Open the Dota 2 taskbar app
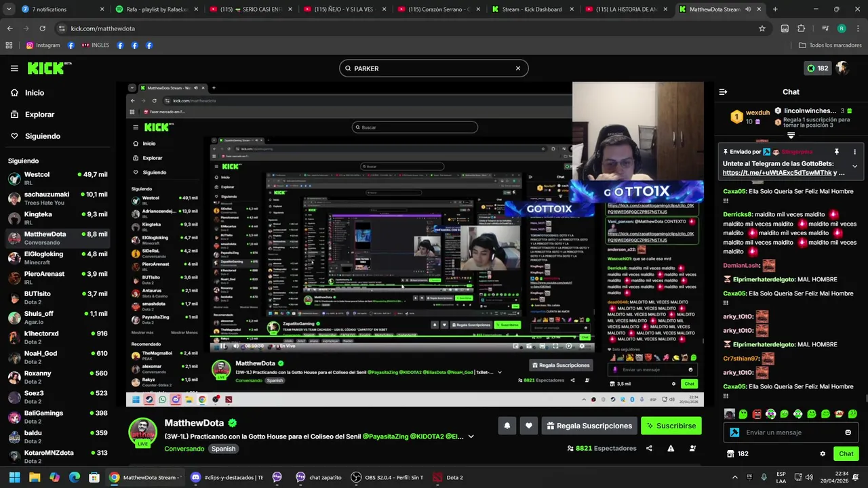868x488 pixels. [x=448, y=477]
